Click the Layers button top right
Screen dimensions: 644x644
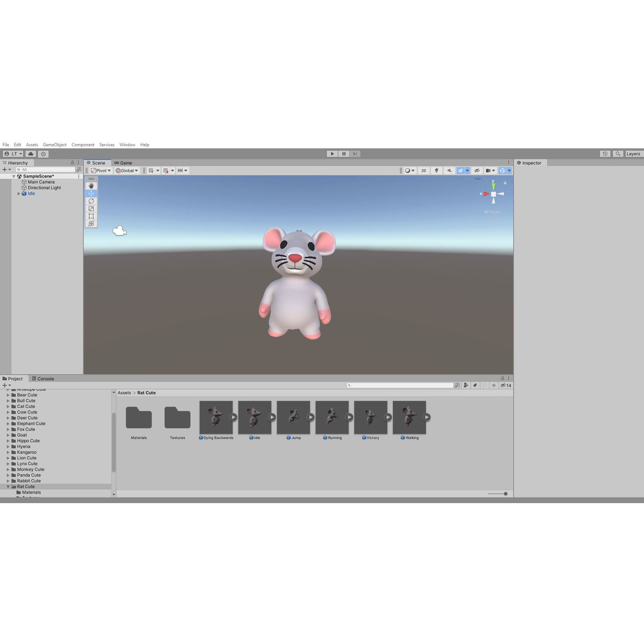(633, 154)
